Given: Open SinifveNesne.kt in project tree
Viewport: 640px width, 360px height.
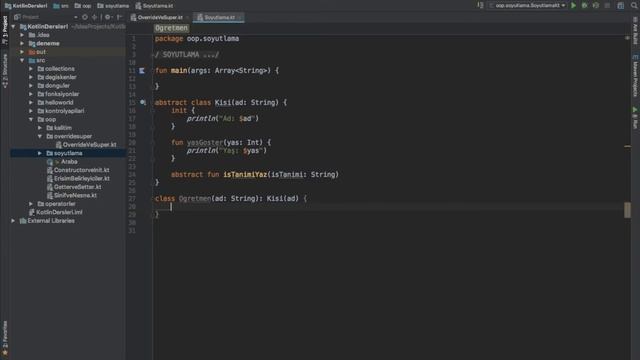Looking at the screenshot, I should click(71, 196).
